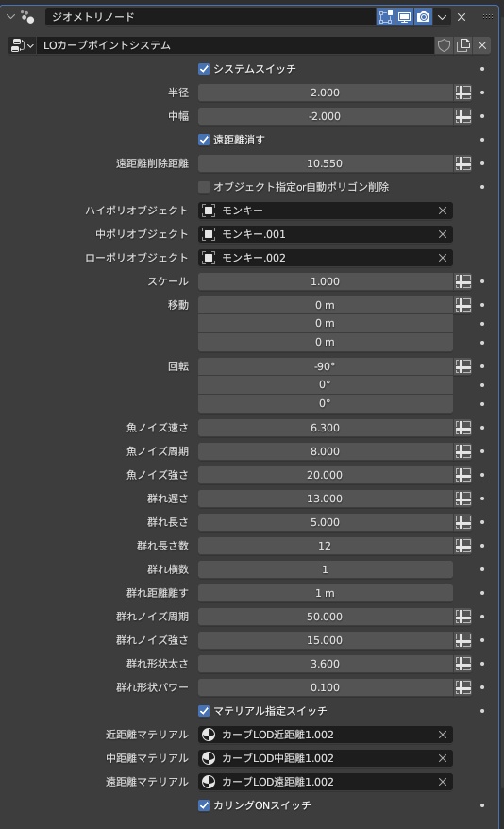Toggle attribute input for 魚ノイズ速さ

463,428
